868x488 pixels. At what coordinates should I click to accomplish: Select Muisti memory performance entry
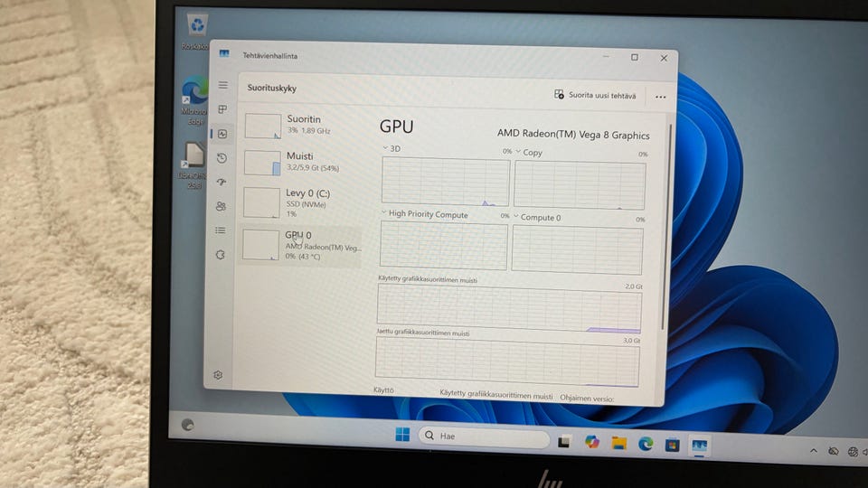(x=302, y=162)
